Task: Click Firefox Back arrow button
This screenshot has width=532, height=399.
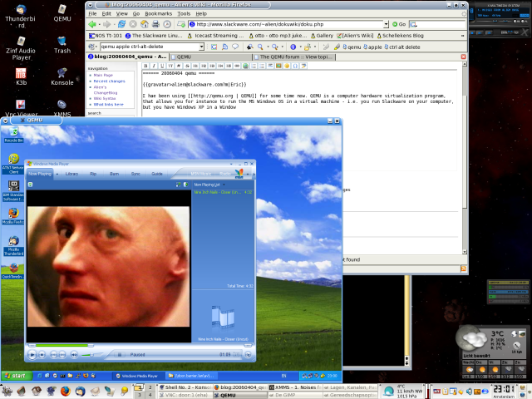Action: tap(92, 24)
